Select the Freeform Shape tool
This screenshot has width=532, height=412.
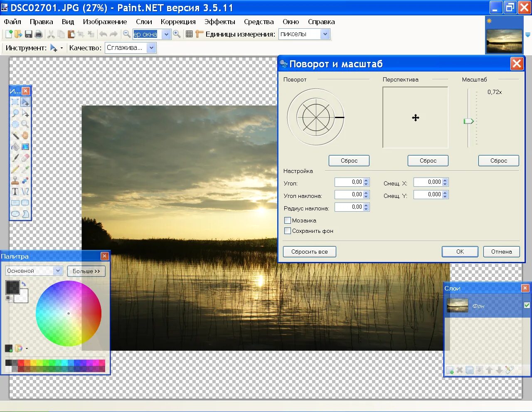tap(25, 214)
